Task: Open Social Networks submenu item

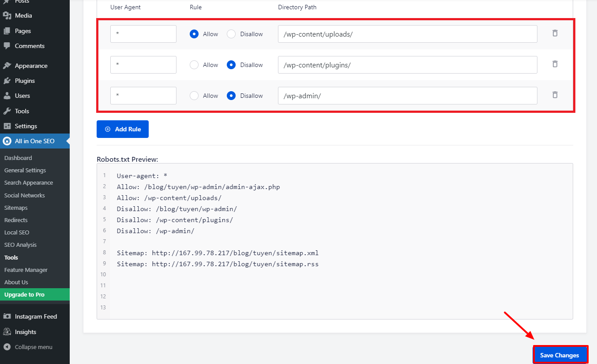Action: tap(25, 195)
